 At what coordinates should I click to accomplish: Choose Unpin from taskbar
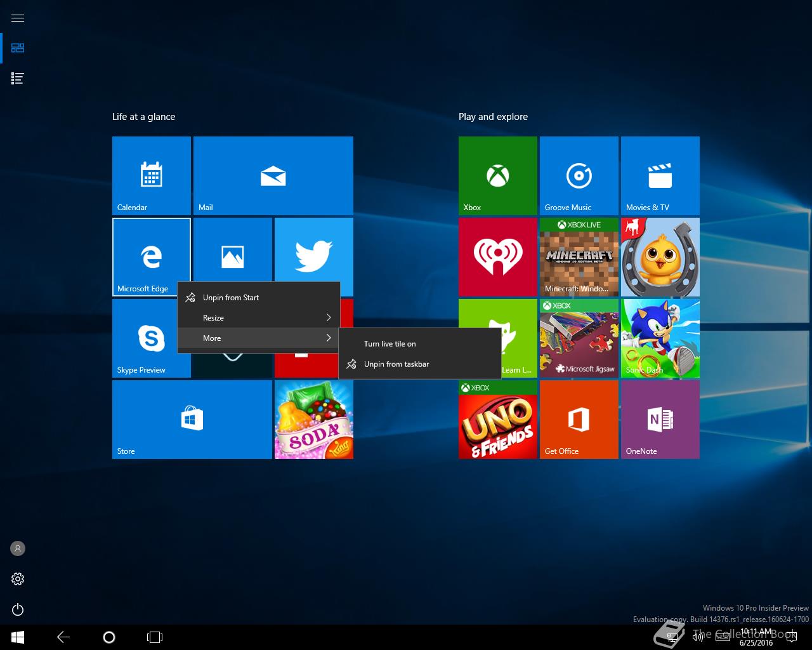(420, 364)
